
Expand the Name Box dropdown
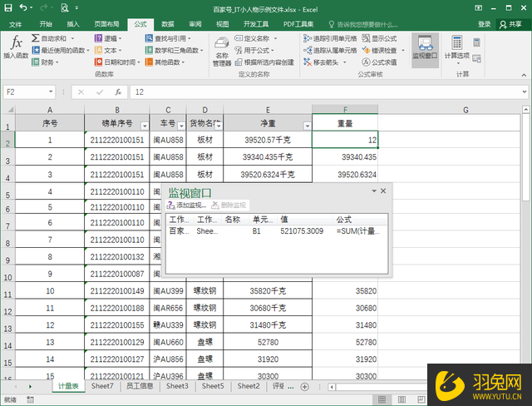51,92
